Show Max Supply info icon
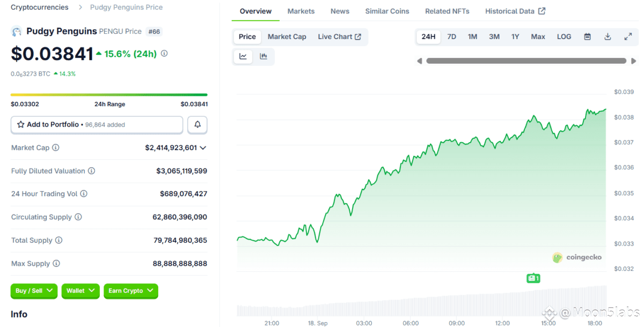Viewport: 644px width, 327px height. [x=56, y=264]
